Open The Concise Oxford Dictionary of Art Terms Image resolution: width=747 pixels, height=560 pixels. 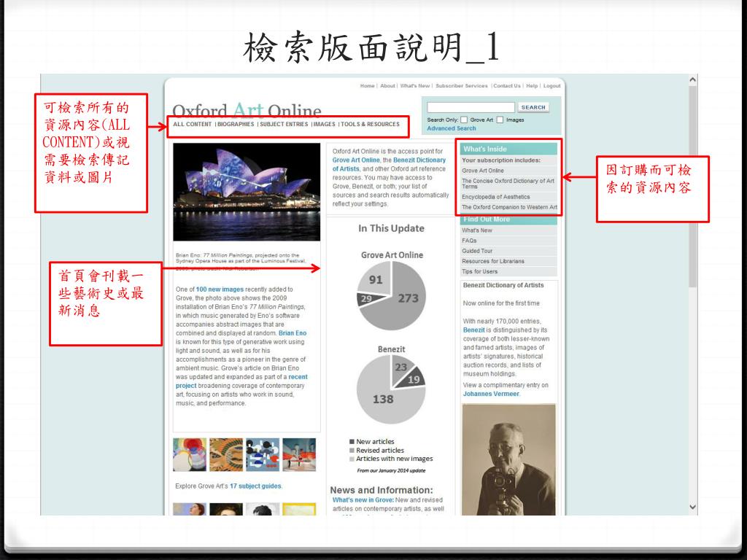click(x=508, y=183)
